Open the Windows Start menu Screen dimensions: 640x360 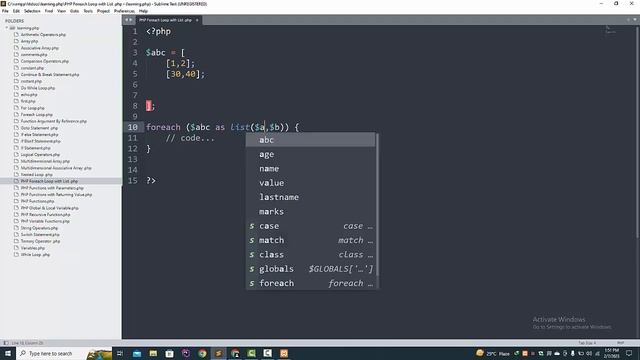pos(8,353)
